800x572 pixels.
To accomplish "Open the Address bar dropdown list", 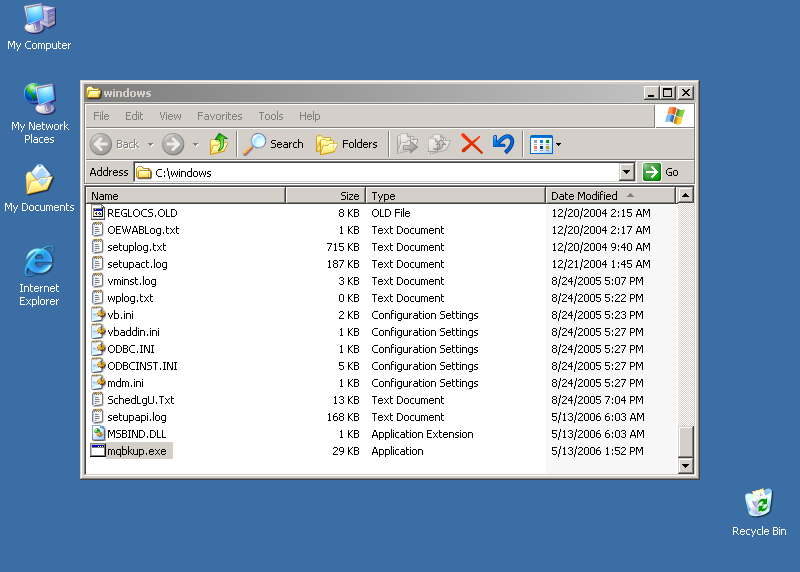I will pos(627,172).
